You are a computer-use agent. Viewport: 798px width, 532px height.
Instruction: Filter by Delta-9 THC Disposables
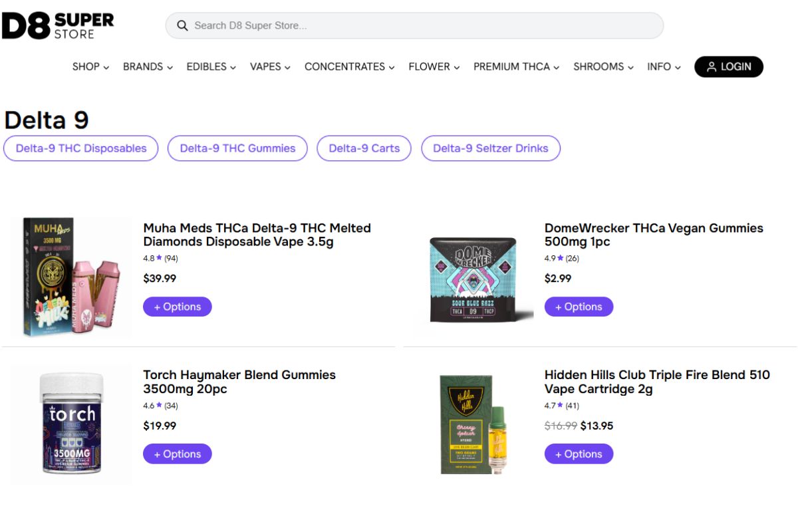tap(81, 148)
